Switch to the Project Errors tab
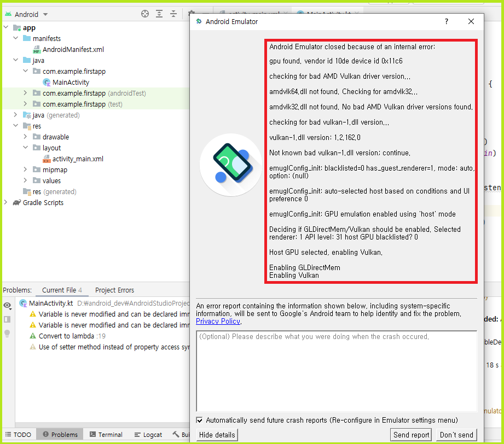 114,290
